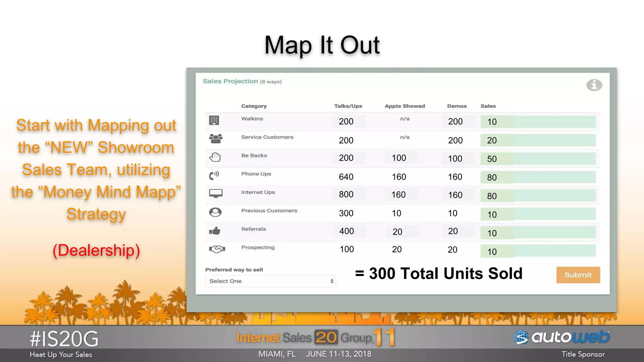Click Internet Ups Talks/Ups field 800

click(349, 194)
